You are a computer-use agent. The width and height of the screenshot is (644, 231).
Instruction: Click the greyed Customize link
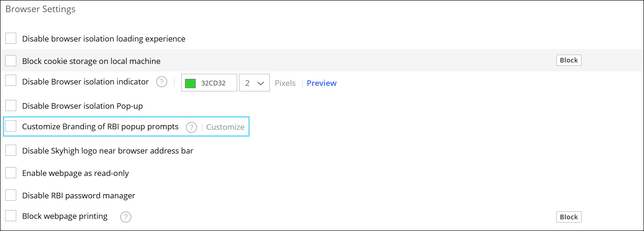225,127
